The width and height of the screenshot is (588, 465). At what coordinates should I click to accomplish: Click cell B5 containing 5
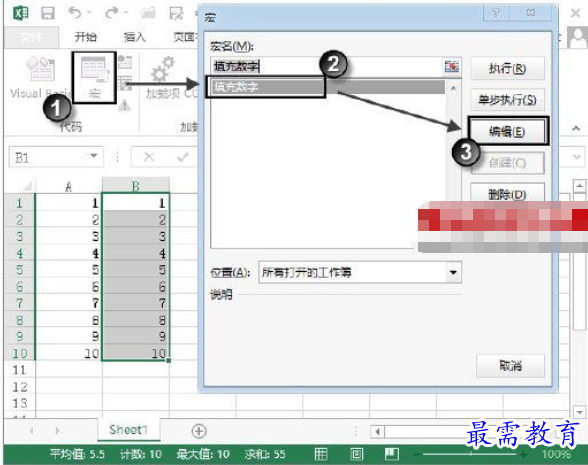[x=135, y=270]
